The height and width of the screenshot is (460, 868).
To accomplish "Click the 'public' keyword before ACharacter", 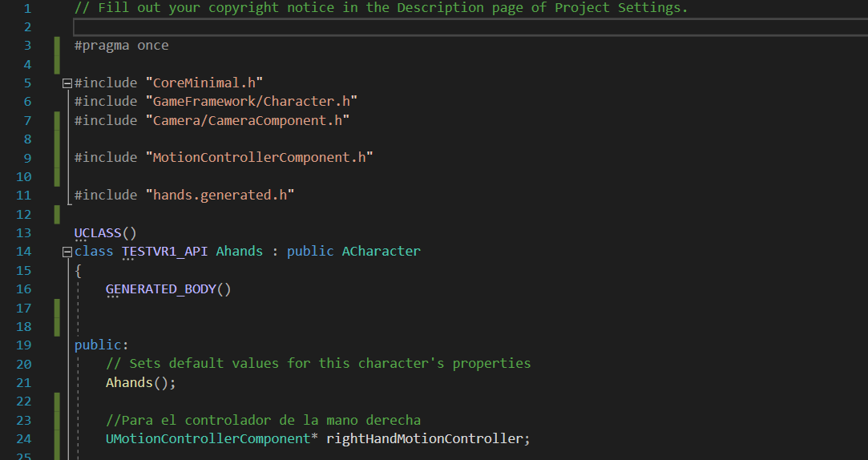I will click(x=310, y=252).
